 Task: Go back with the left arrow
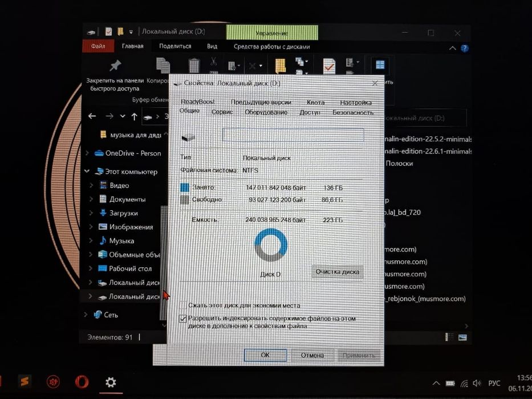92,116
